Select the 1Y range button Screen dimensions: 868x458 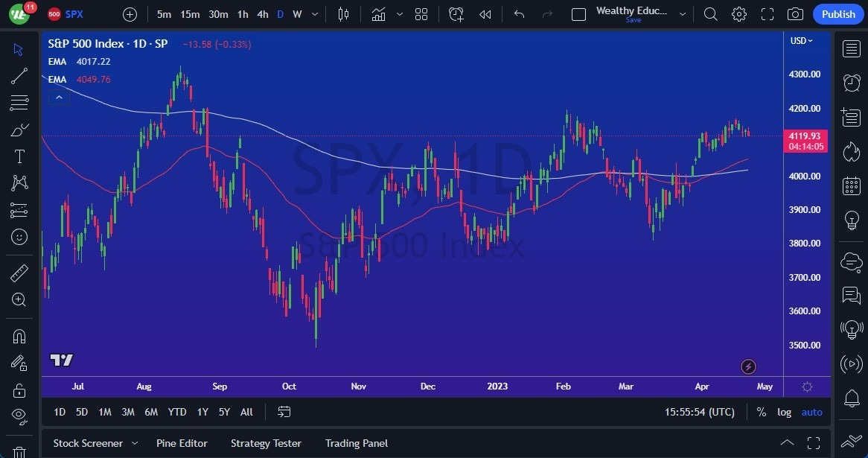pyautogui.click(x=202, y=412)
